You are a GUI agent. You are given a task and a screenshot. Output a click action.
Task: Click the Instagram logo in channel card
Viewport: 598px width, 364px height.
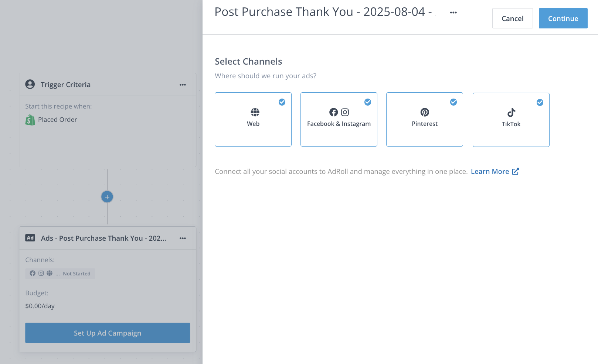coord(345,112)
